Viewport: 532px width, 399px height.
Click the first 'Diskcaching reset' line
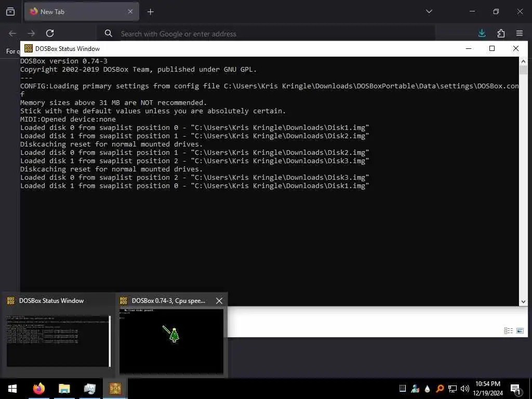tap(111, 144)
